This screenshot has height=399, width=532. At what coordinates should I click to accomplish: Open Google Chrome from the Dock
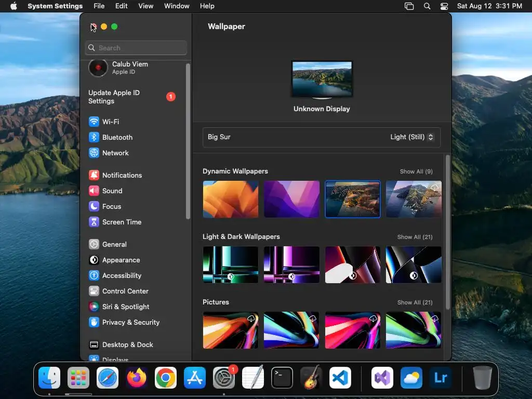point(166,378)
